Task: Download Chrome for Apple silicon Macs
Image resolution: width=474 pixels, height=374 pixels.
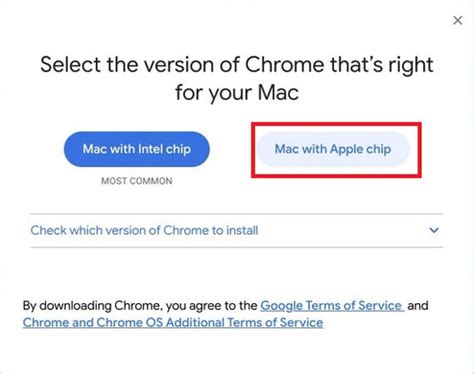Action: tap(333, 149)
